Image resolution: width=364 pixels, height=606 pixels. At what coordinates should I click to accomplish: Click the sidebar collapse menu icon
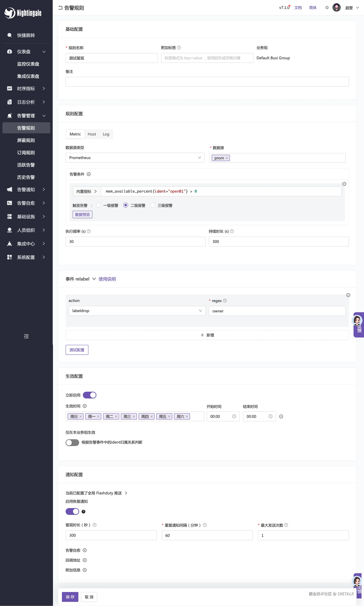click(x=26, y=336)
